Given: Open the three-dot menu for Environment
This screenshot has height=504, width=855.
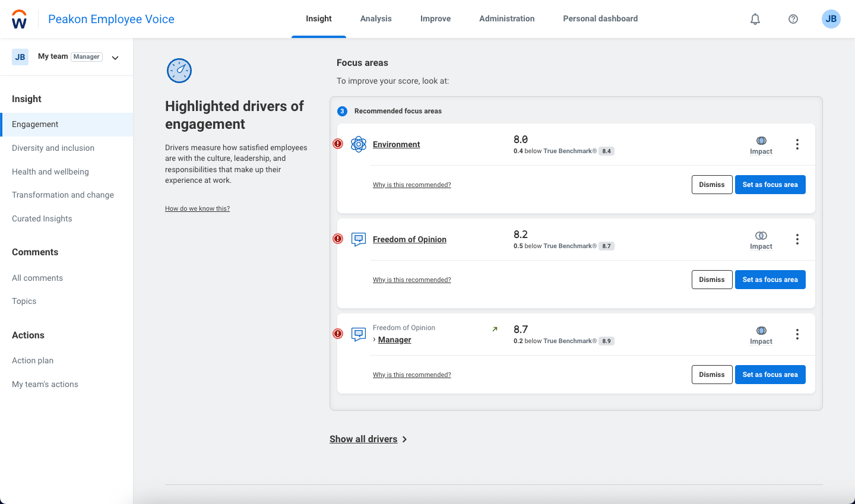Looking at the screenshot, I should pyautogui.click(x=797, y=144).
